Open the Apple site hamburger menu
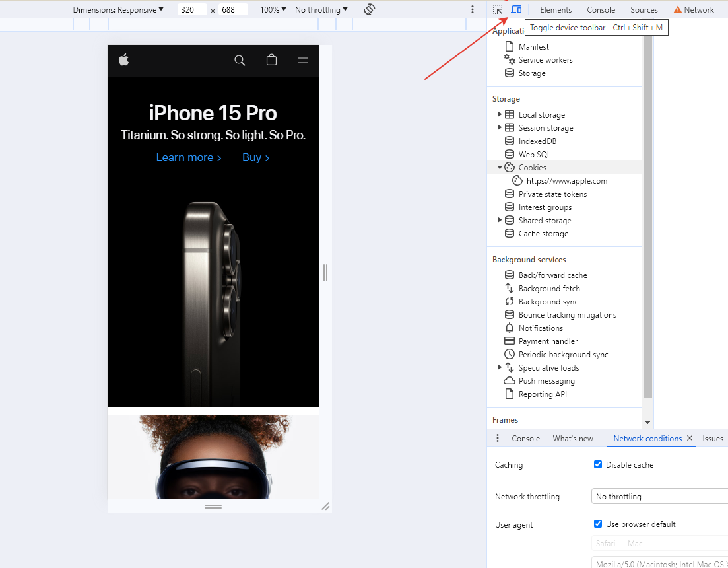 [x=303, y=60]
